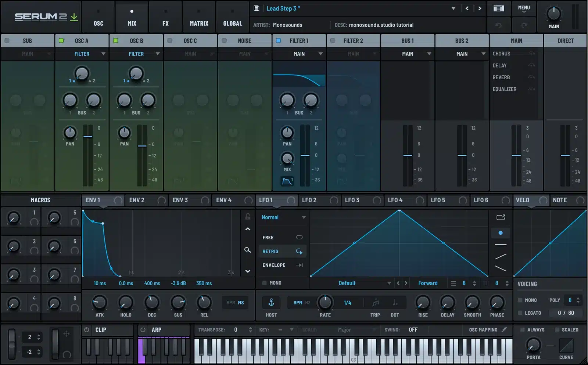588x365 pixels.
Task: Click the portamento CURVE shape box
Action: pos(566,346)
